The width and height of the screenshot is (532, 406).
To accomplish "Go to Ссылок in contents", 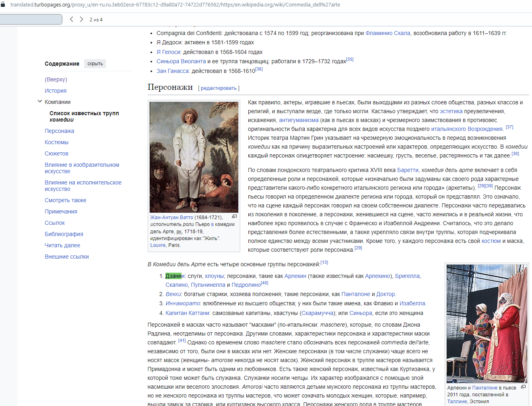I will (x=55, y=223).
